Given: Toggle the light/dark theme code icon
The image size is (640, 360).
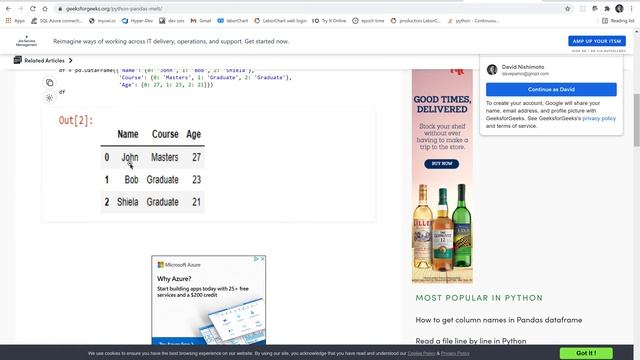Looking at the screenshot, I should pyautogui.click(x=49, y=98).
